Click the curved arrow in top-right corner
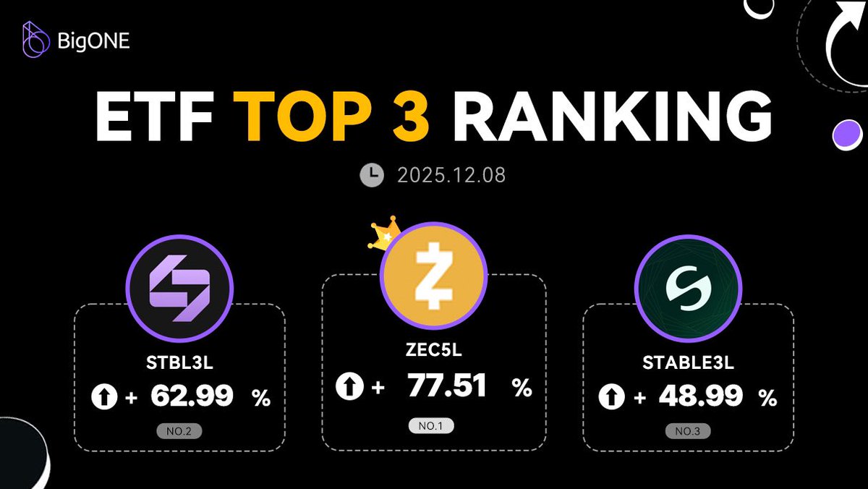 [844, 48]
